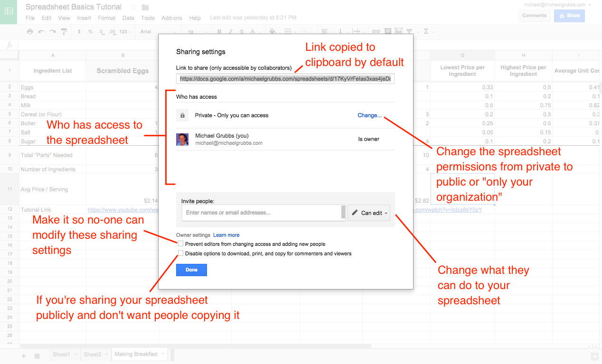The width and height of the screenshot is (602, 364).
Task: Toggle bold formatting
Action: click(x=219, y=31)
